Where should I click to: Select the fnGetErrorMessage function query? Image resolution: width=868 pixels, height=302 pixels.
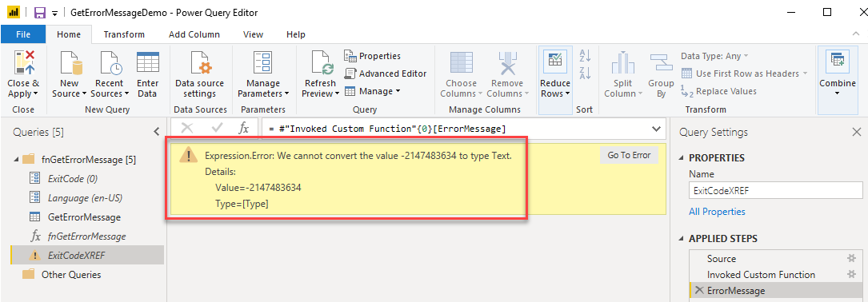click(x=87, y=236)
